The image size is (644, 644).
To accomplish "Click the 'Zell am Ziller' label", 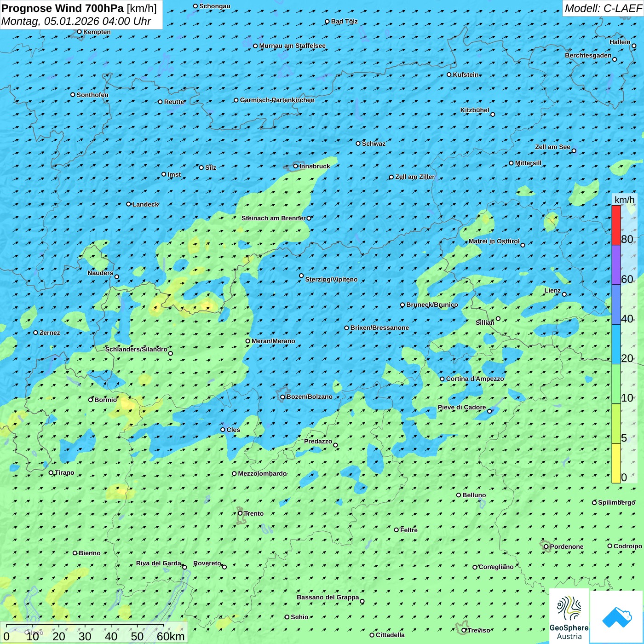I will 414,177.
